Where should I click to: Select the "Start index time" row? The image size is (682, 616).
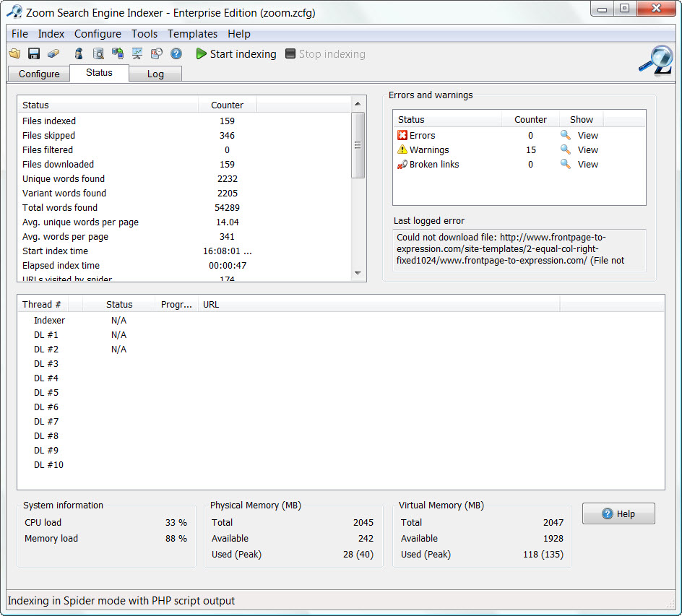tap(184, 251)
